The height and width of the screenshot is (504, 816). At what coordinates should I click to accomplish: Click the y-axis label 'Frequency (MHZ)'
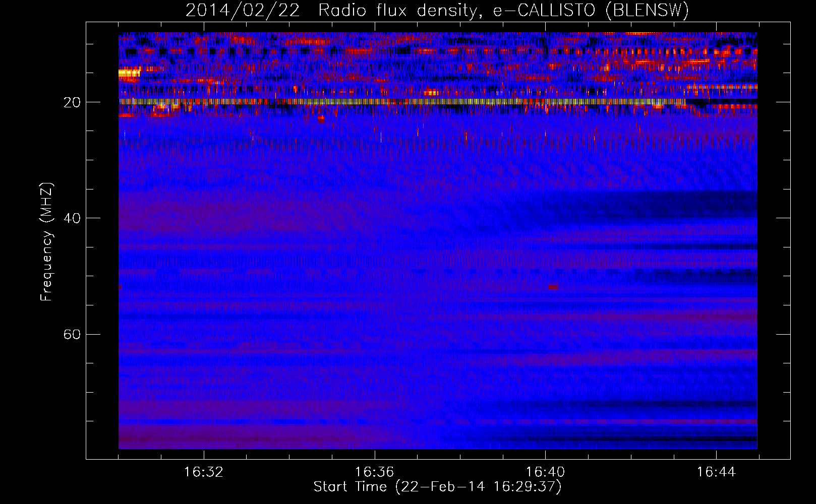coord(46,241)
